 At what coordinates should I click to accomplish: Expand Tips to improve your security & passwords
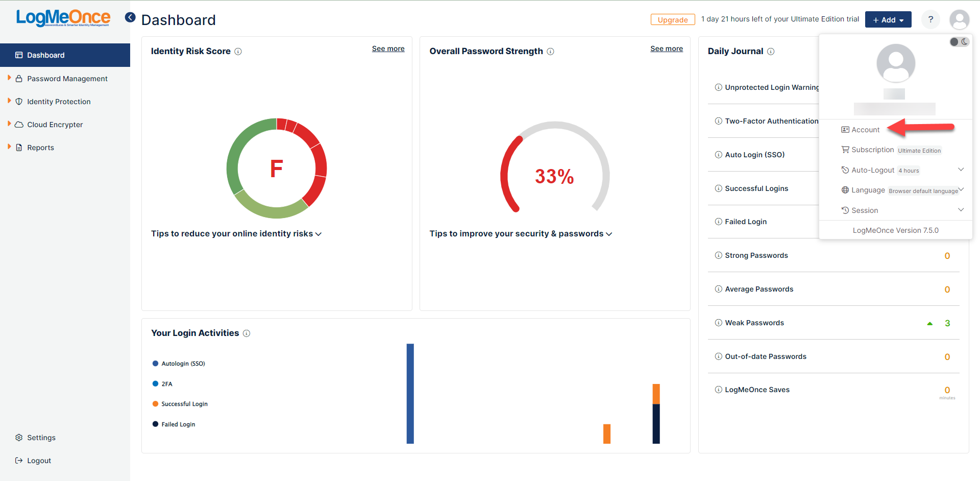[x=521, y=234]
